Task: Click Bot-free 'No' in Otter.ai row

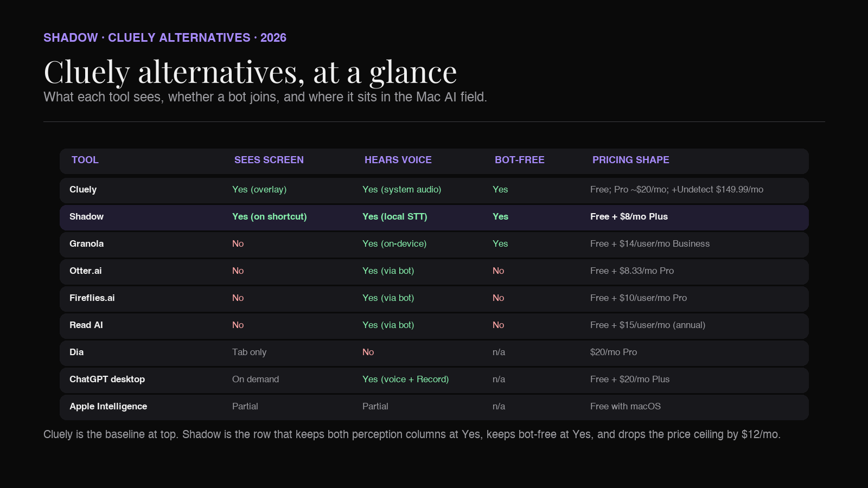Action: tap(499, 271)
